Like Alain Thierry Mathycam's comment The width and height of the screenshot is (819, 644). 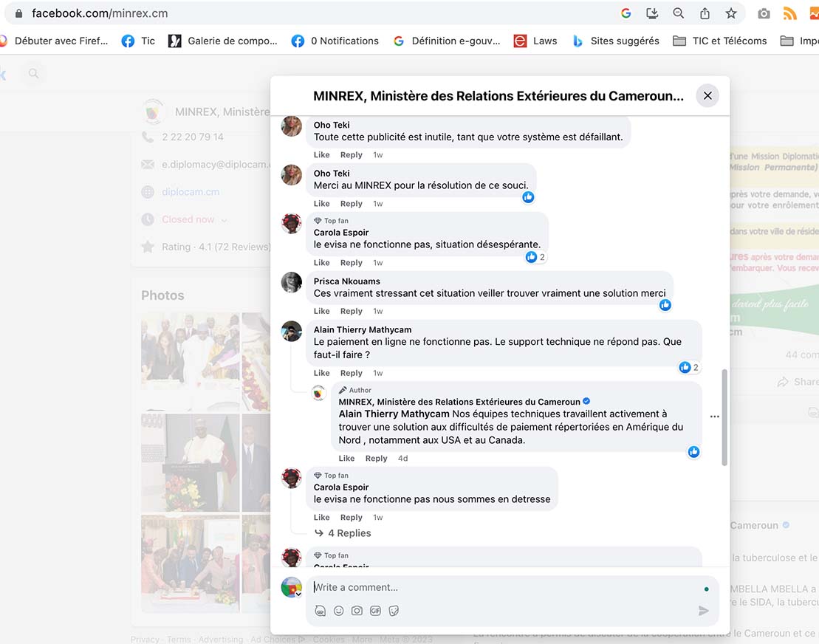[321, 373]
